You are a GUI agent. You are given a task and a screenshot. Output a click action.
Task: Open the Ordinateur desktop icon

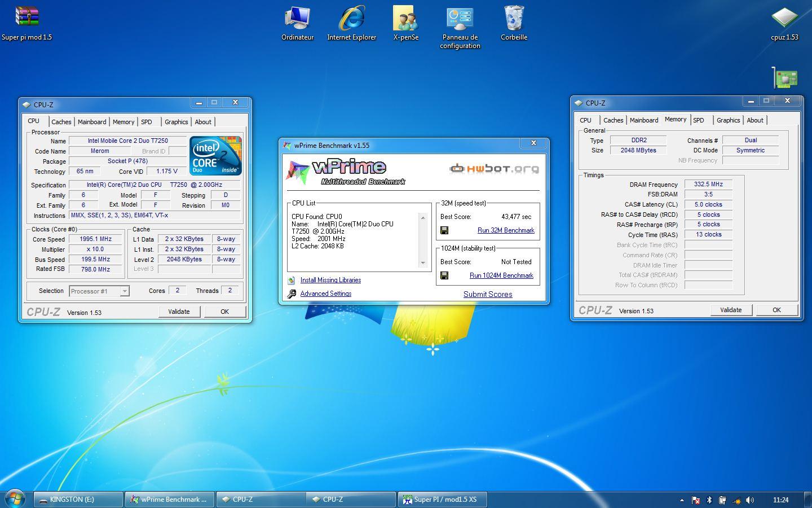297,23
